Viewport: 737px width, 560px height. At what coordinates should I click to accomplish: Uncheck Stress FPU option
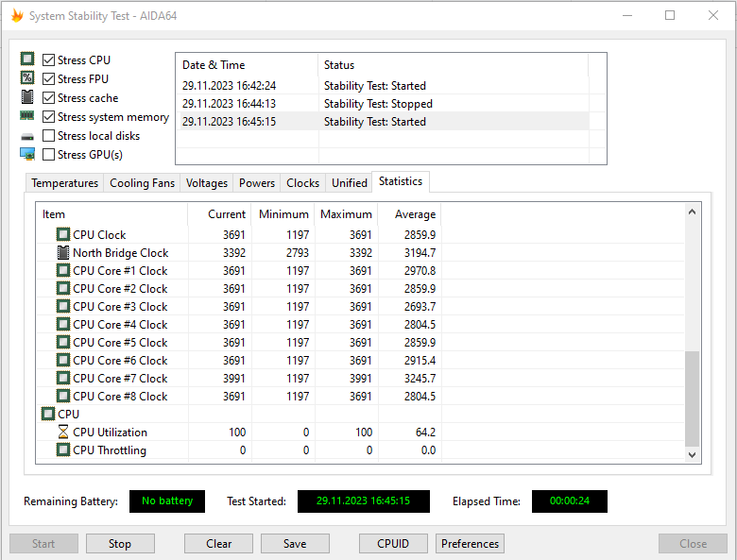click(x=48, y=78)
